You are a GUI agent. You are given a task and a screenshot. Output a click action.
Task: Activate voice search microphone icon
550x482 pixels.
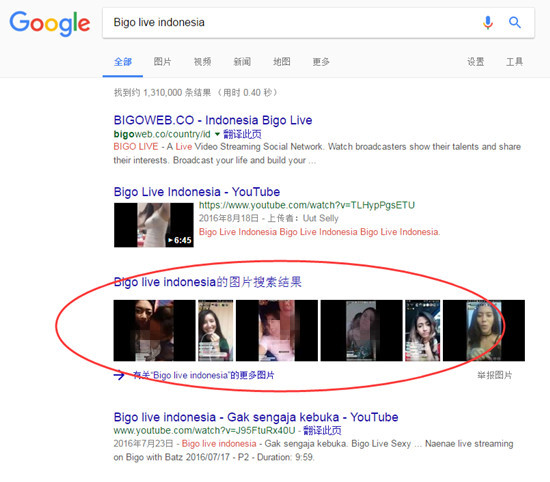click(x=488, y=22)
